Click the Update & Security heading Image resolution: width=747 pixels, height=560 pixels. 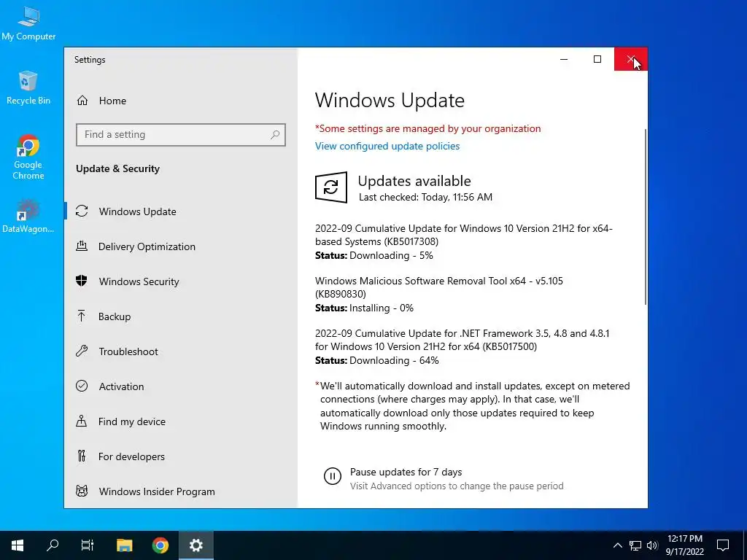[x=117, y=168]
